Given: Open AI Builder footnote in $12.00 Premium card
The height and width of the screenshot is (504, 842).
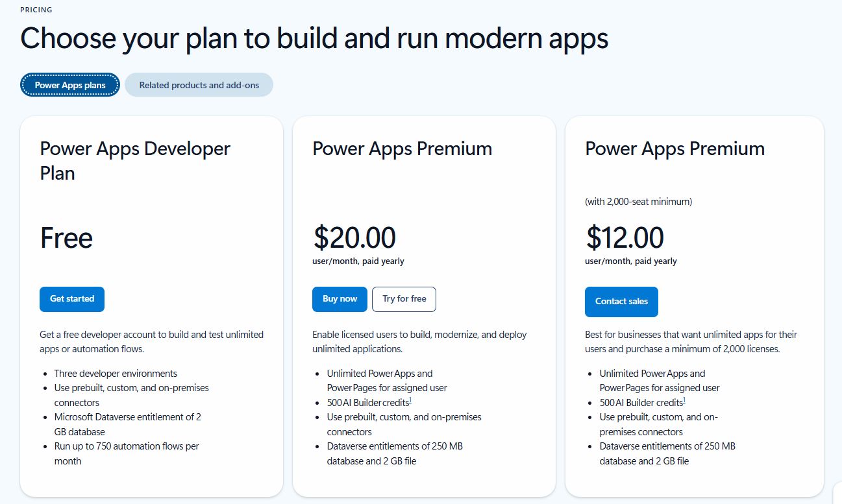Looking at the screenshot, I should tap(683, 400).
